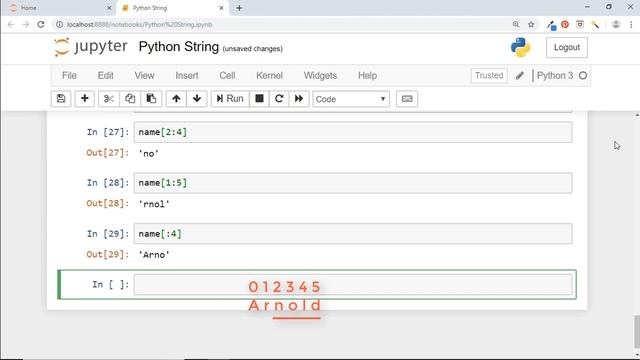Paste cells below icon
The image size is (640, 360).
pyautogui.click(x=151, y=99)
